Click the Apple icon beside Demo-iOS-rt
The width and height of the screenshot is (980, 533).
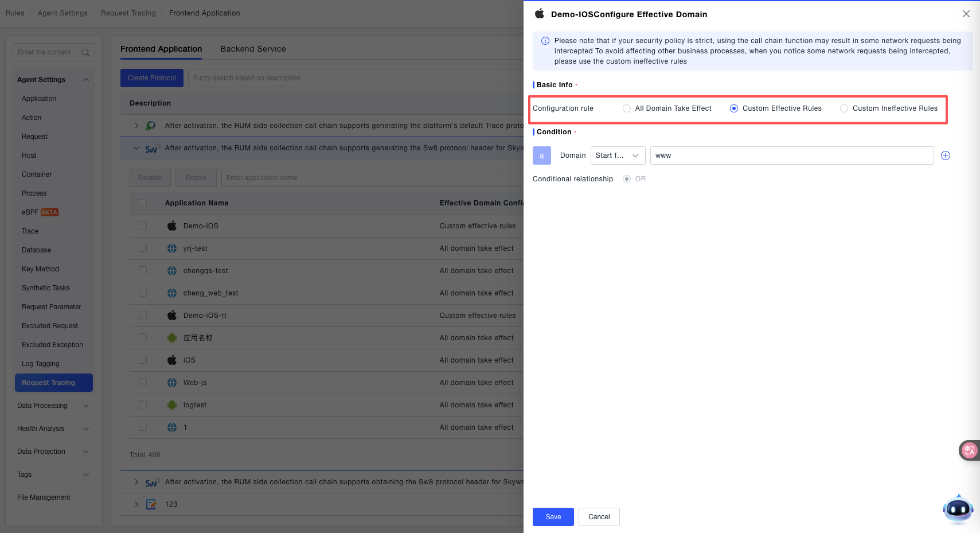172,316
